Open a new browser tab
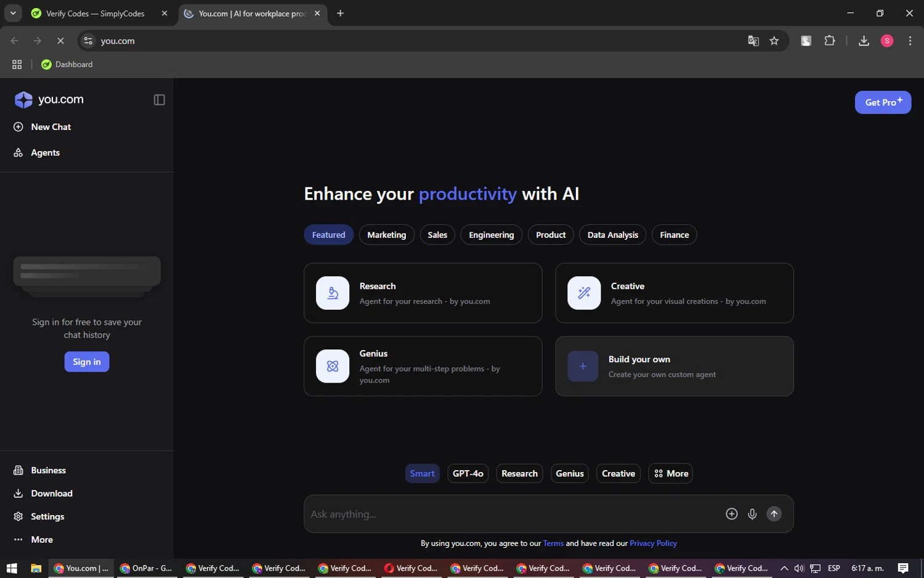Viewport: 924px width, 578px height. [340, 14]
